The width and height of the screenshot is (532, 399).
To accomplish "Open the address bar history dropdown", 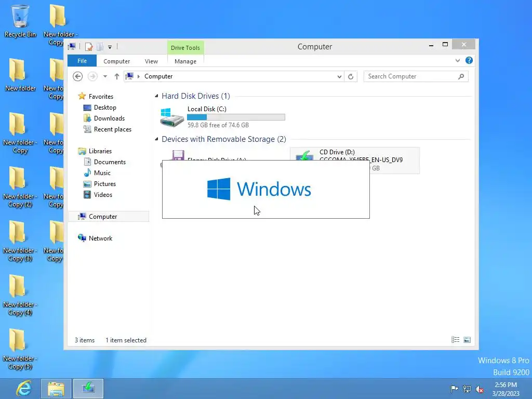I will click(x=339, y=77).
